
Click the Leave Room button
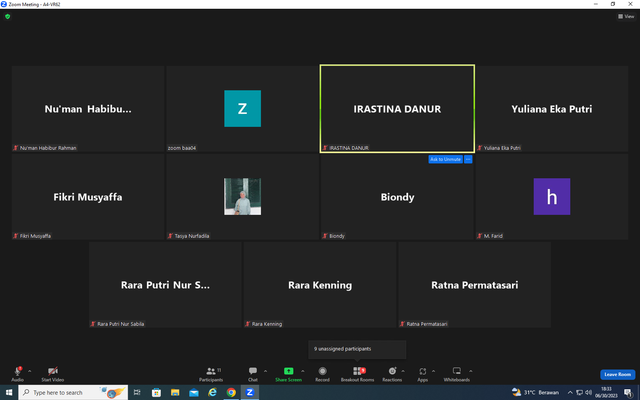[x=618, y=374]
